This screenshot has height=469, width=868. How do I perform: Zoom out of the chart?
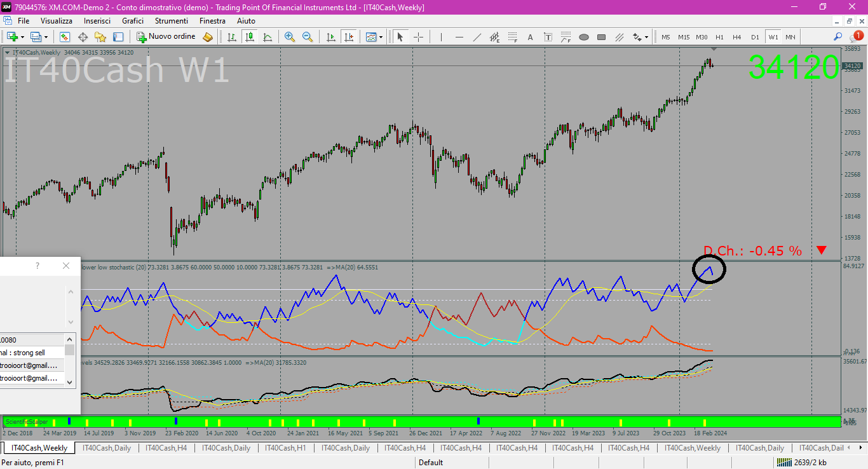(x=308, y=37)
